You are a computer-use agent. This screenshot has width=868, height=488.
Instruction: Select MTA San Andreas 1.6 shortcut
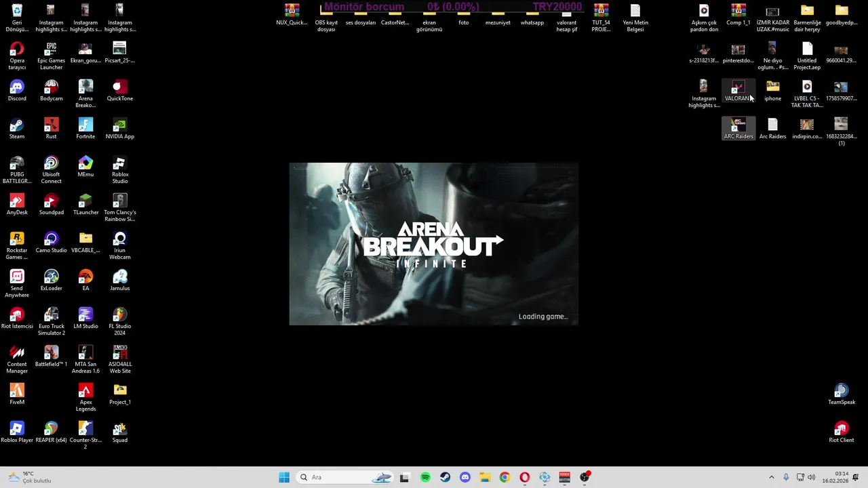coord(85,359)
